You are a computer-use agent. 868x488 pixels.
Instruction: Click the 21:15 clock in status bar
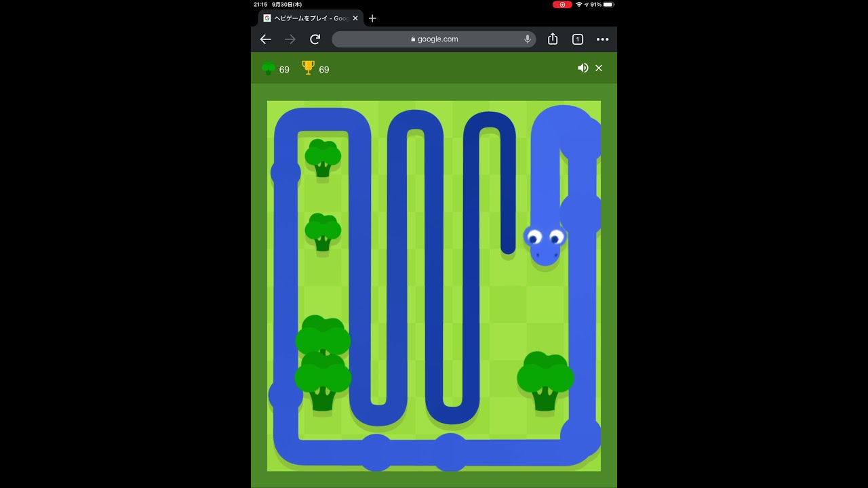point(260,4)
